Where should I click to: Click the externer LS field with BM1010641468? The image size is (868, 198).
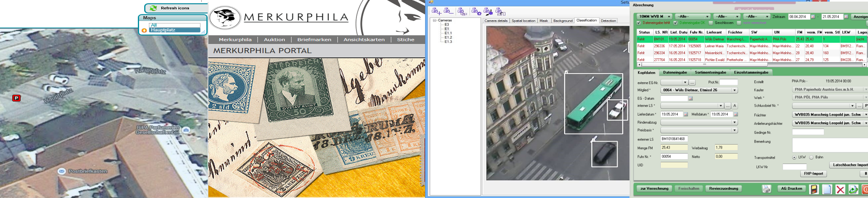(x=674, y=139)
